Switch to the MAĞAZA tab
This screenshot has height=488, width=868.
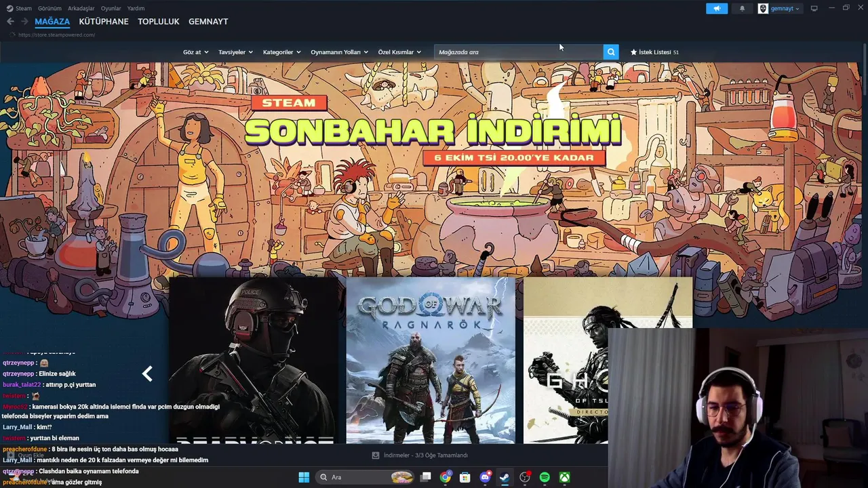tap(52, 22)
